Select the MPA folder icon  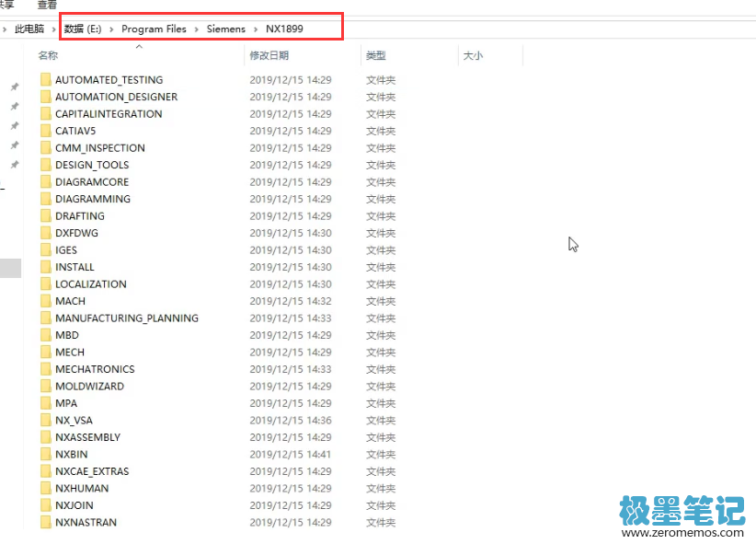click(46, 403)
